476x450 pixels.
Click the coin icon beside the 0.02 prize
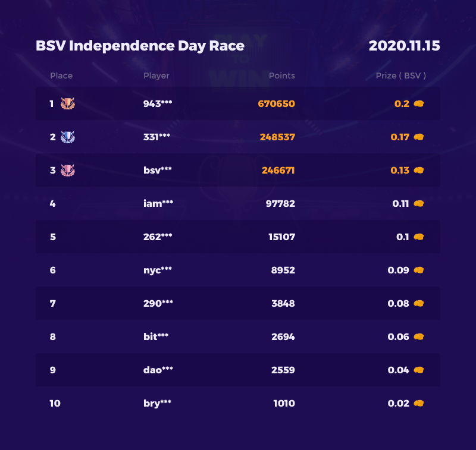click(419, 404)
